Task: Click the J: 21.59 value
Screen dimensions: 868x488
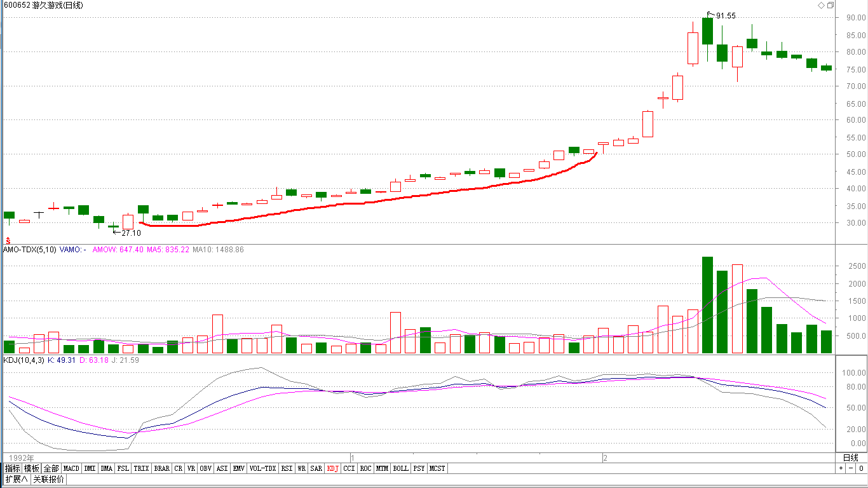Action: [126, 360]
